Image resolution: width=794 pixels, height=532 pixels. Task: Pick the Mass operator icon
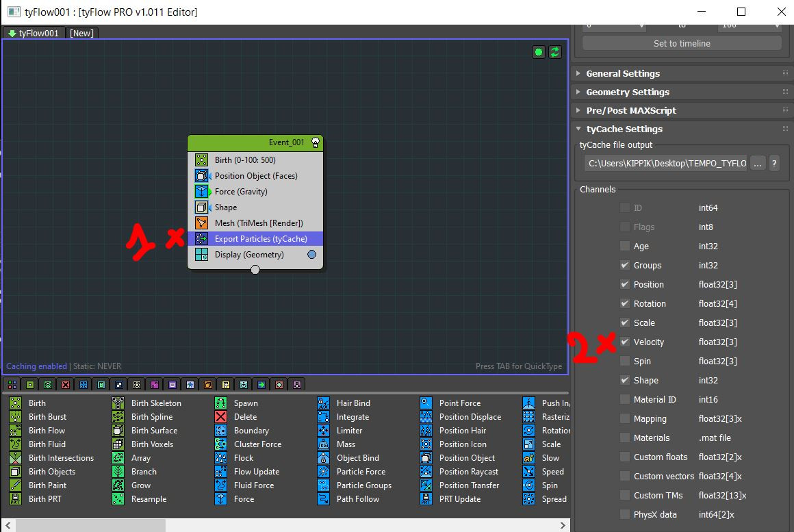pos(324,444)
